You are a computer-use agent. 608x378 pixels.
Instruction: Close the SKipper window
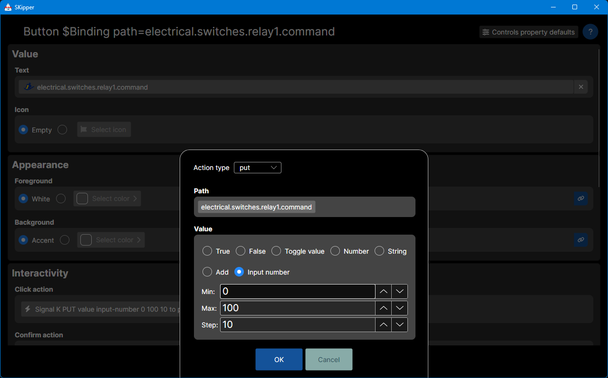(596, 7)
